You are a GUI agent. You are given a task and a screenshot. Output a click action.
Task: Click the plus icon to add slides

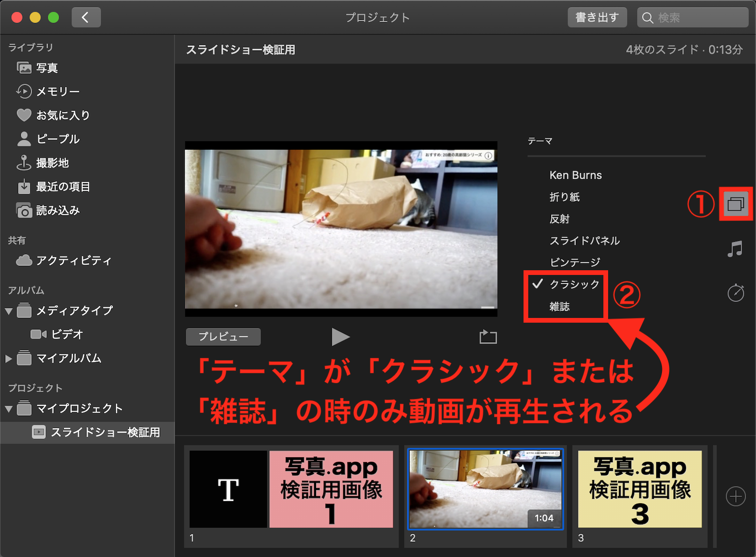point(736,497)
